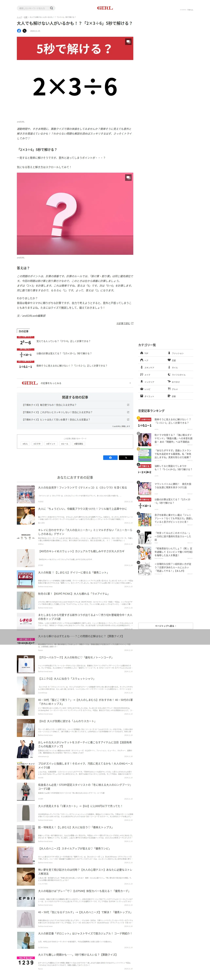Select the #スマホ keyword tag
Screen dimensions: 210x980
(37, 444)
